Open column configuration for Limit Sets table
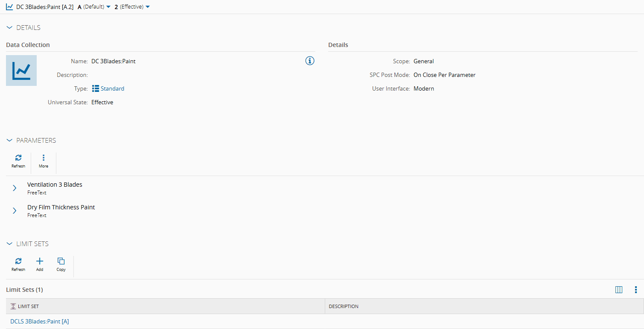 click(619, 290)
